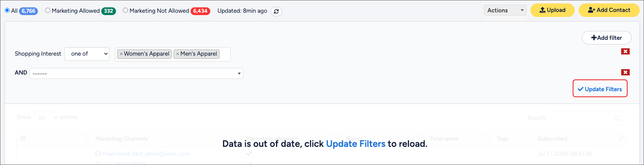The width and height of the screenshot is (644, 165).
Task: Click the 332 Marketing Allowed badge
Action: (109, 11)
